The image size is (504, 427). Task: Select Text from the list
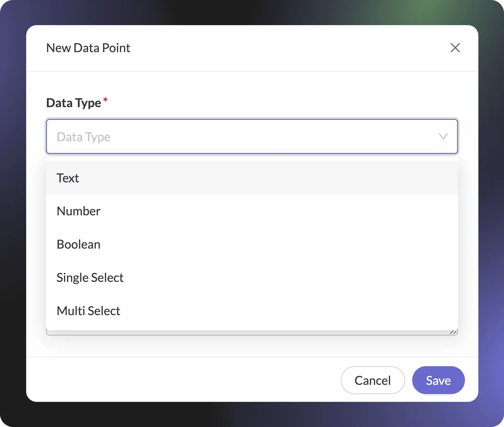coord(252,178)
